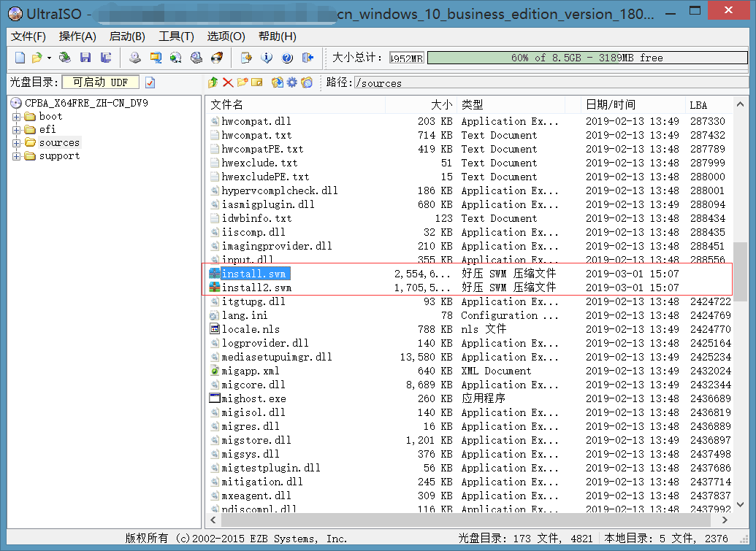Sort by 大小 column header

(x=421, y=104)
